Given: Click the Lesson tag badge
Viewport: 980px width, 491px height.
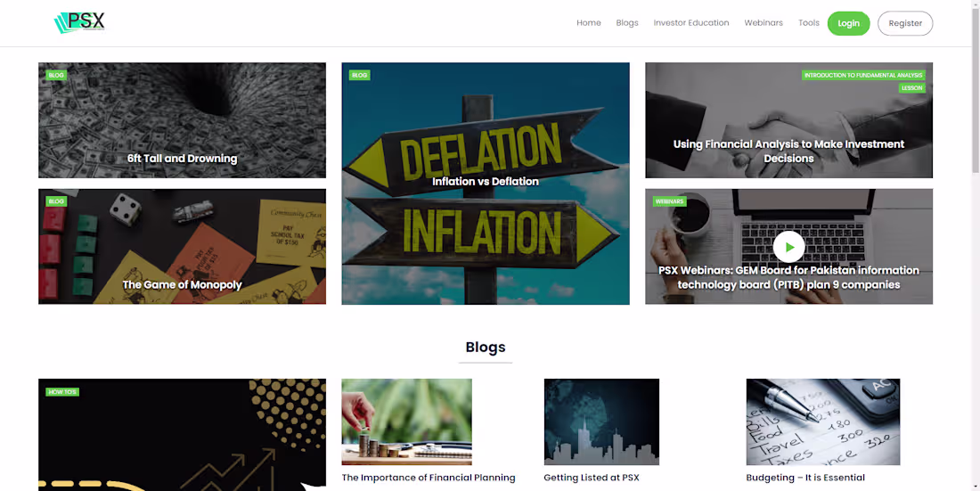Looking at the screenshot, I should click(x=912, y=88).
